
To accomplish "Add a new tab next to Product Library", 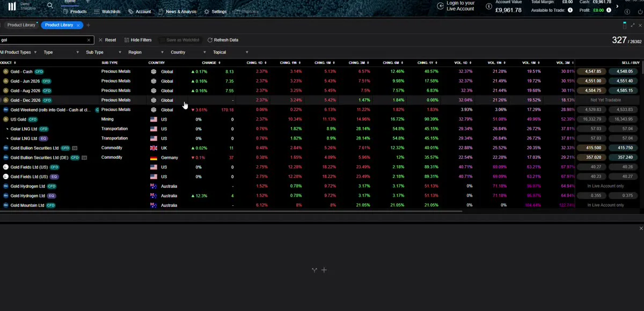I will [89, 25].
